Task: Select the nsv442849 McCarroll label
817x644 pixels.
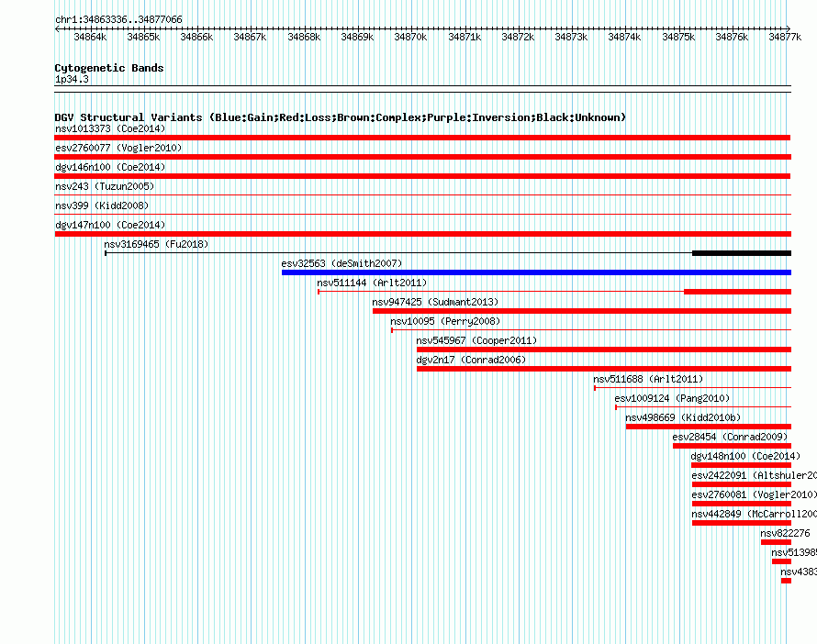Action: click(754, 514)
